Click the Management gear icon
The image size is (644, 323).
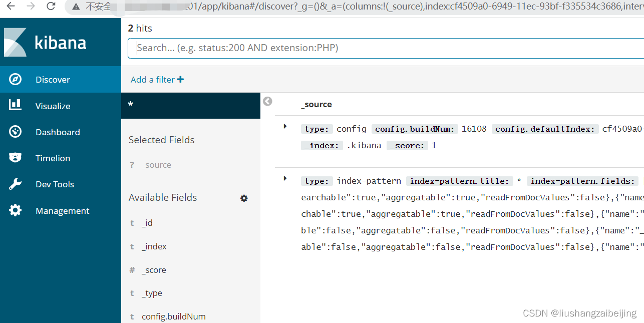(x=16, y=210)
